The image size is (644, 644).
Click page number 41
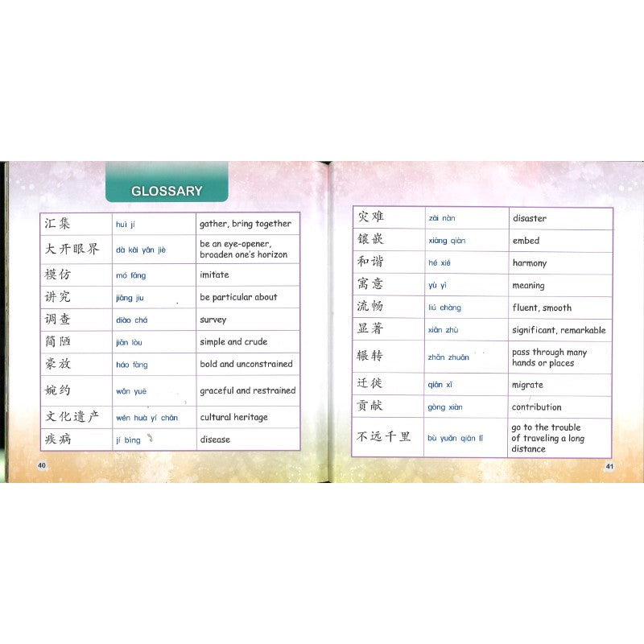pyautogui.click(x=610, y=467)
